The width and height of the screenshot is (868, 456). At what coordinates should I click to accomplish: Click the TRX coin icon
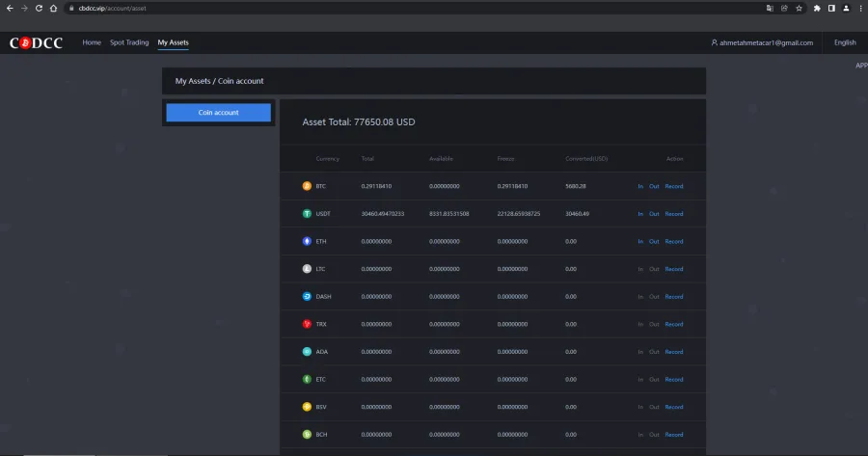pos(307,324)
